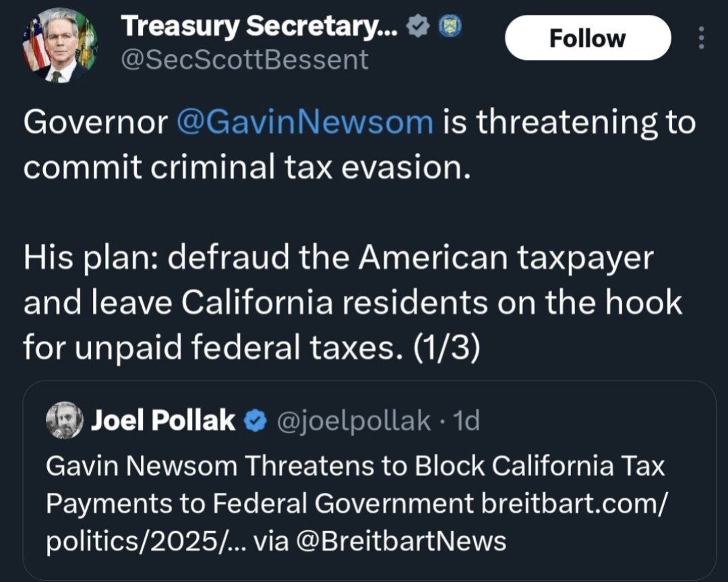
Task: Click the Treasury Department affiliation badge
Action: [x=449, y=27]
